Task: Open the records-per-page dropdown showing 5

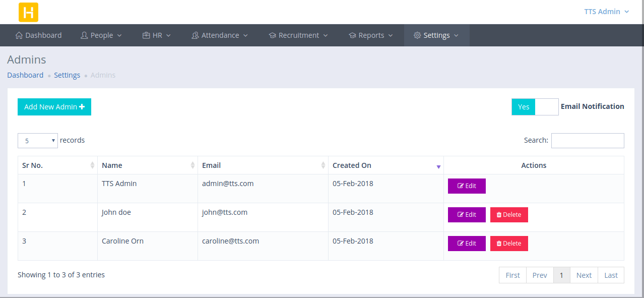Action: (37, 140)
